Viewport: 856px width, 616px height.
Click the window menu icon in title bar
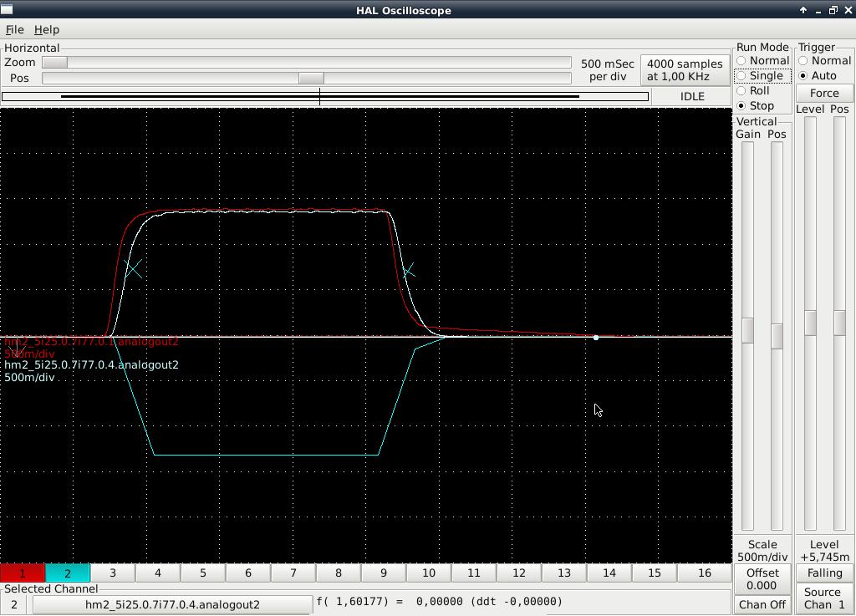[7, 8]
